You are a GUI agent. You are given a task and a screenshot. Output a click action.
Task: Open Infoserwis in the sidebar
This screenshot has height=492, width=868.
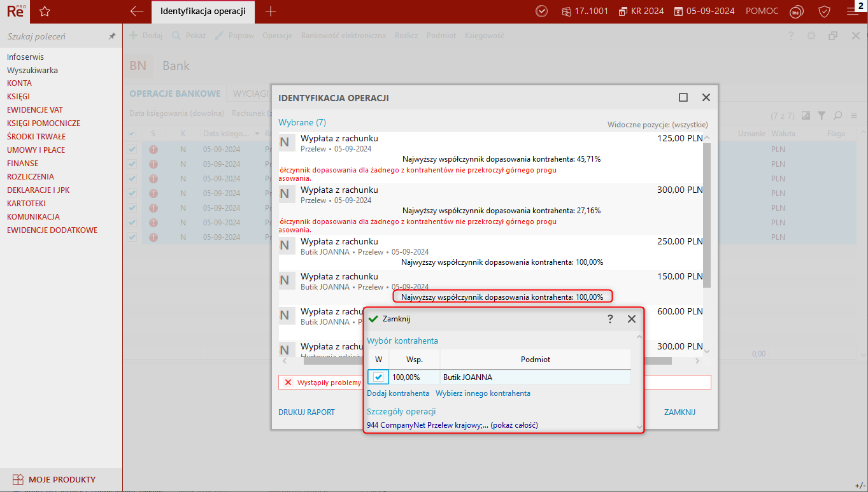coord(25,57)
